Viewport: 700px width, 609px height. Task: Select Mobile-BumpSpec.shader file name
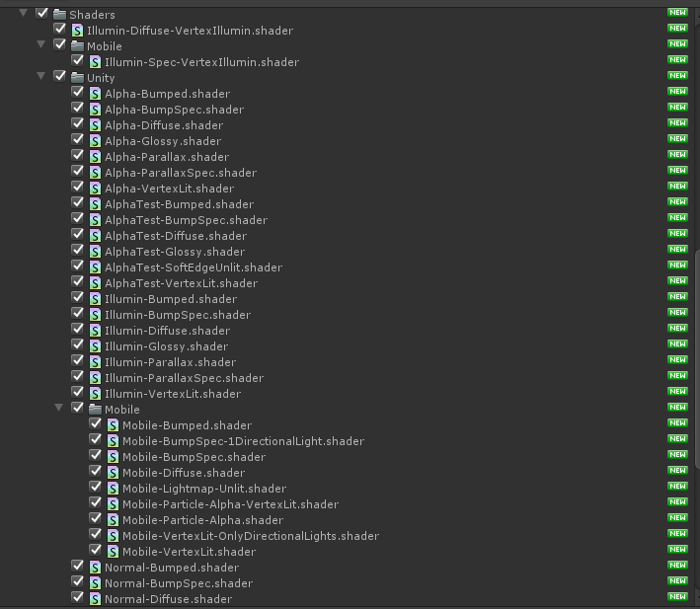pos(194,457)
